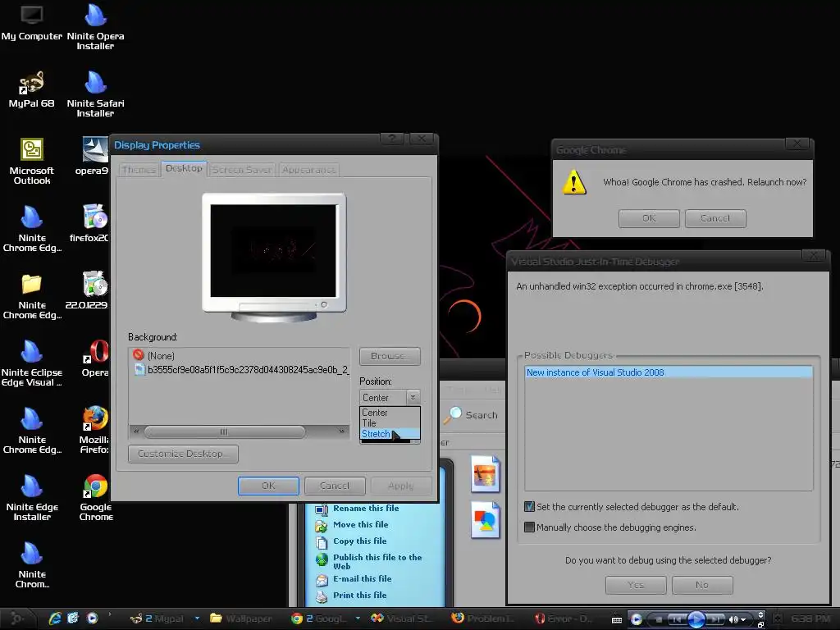Launch Windows Media Player from quick launch
The height and width of the screenshot is (630, 840).
coord(92,619)
